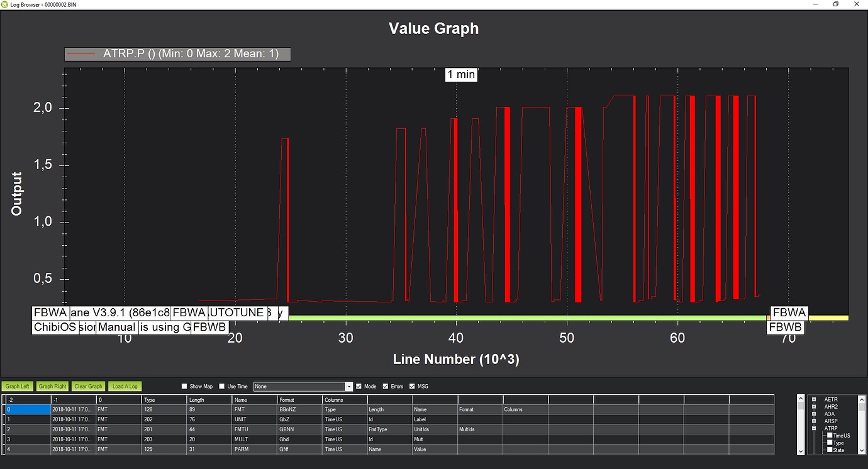Select the AETR item in the tree
The width and height of the screenshot is (868, 469).
pos(831,399)
